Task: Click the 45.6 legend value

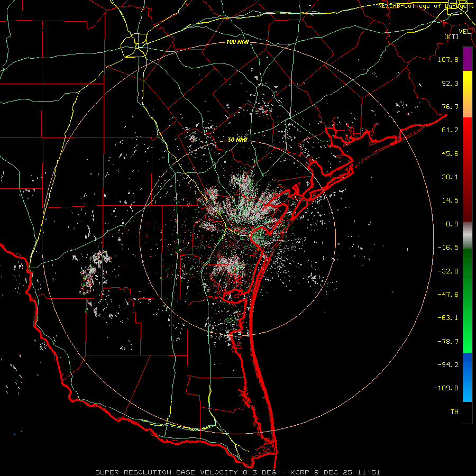Action: [x=450, y=153]
